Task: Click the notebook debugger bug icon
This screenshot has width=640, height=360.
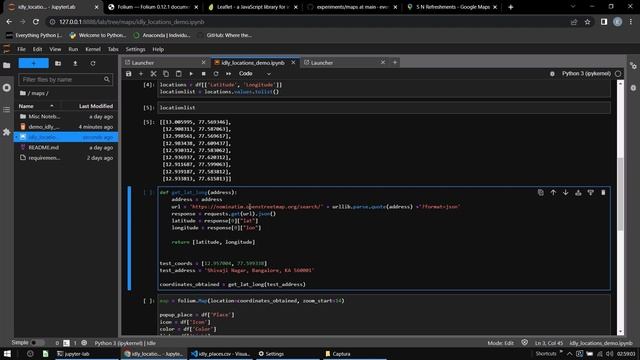Action: click(552, 74)
